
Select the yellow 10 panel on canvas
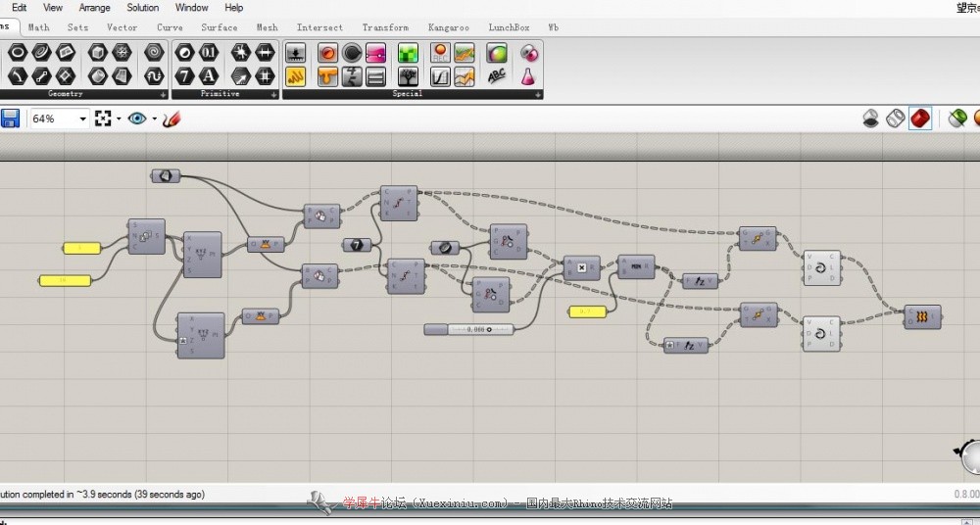[x=65, y=281]
